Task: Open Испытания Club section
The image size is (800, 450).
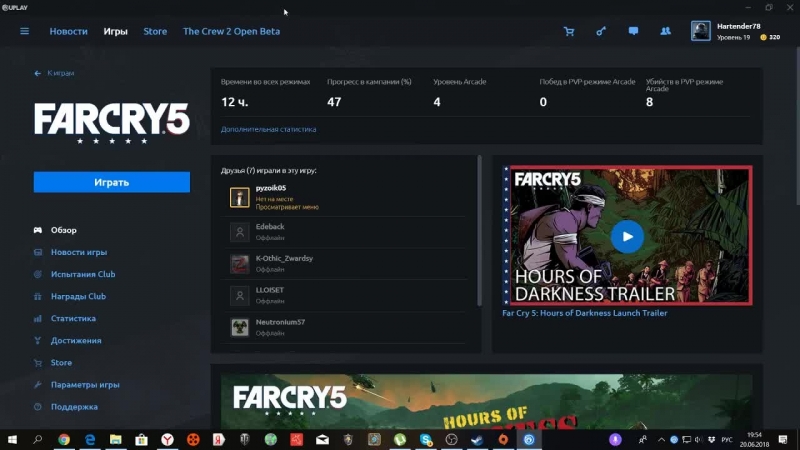Action: 83,274
